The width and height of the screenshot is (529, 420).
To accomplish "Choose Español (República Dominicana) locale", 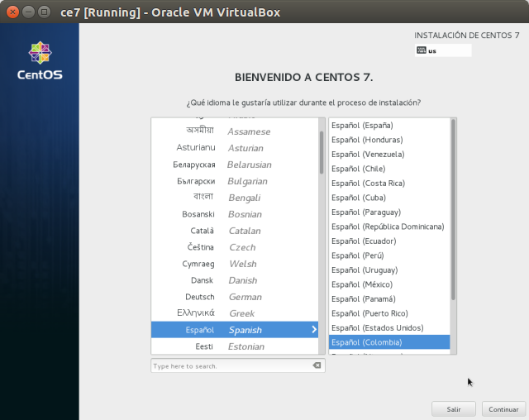I will click(389, 227).
